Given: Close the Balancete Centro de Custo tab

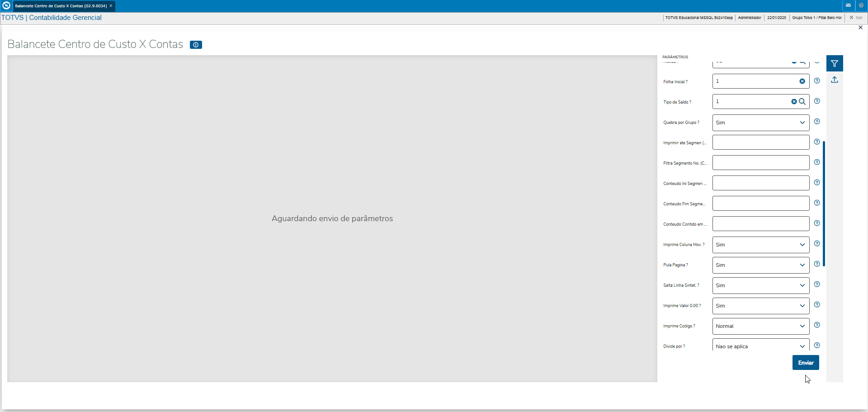Looking at the screenshot, I should click(111, 6).
